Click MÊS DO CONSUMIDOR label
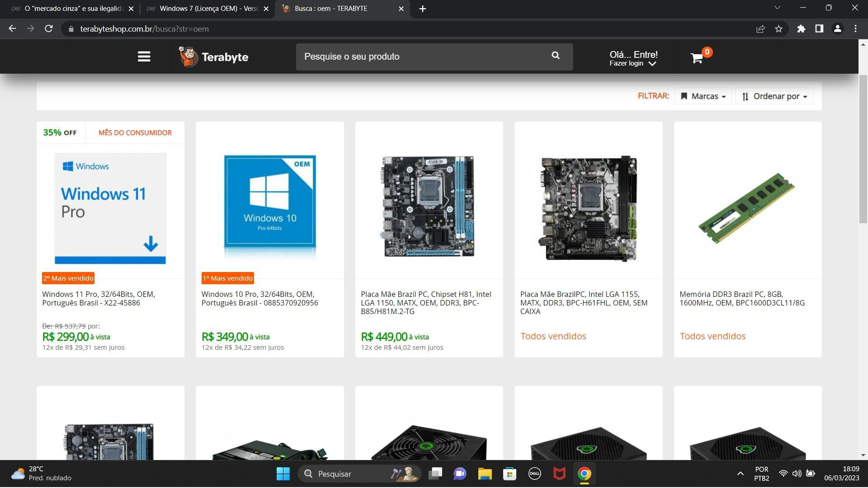 (x=135, y=132)
